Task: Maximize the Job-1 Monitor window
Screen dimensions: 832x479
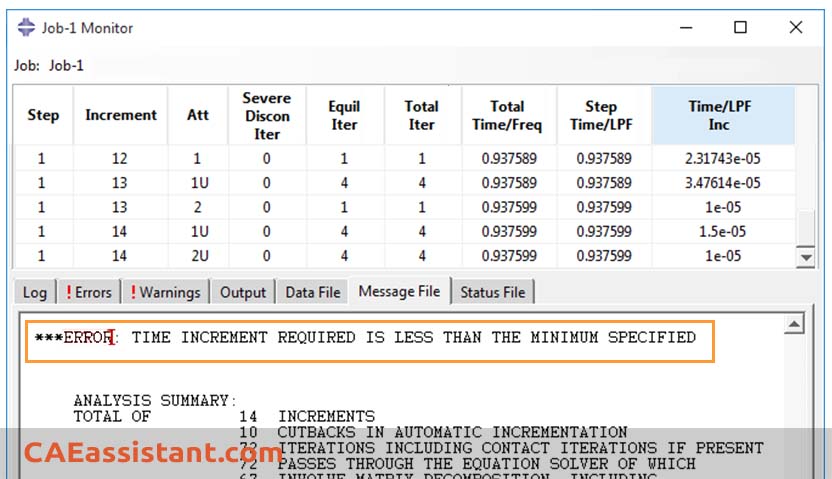Action: coord(740,27)
